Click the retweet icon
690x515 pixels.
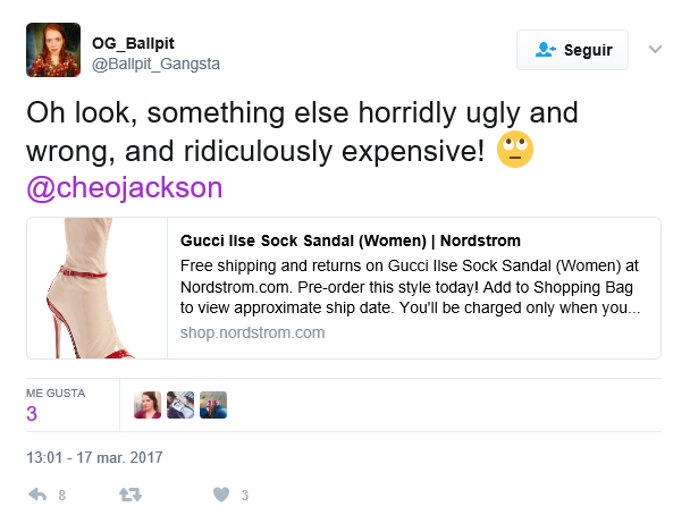[130, 495]
